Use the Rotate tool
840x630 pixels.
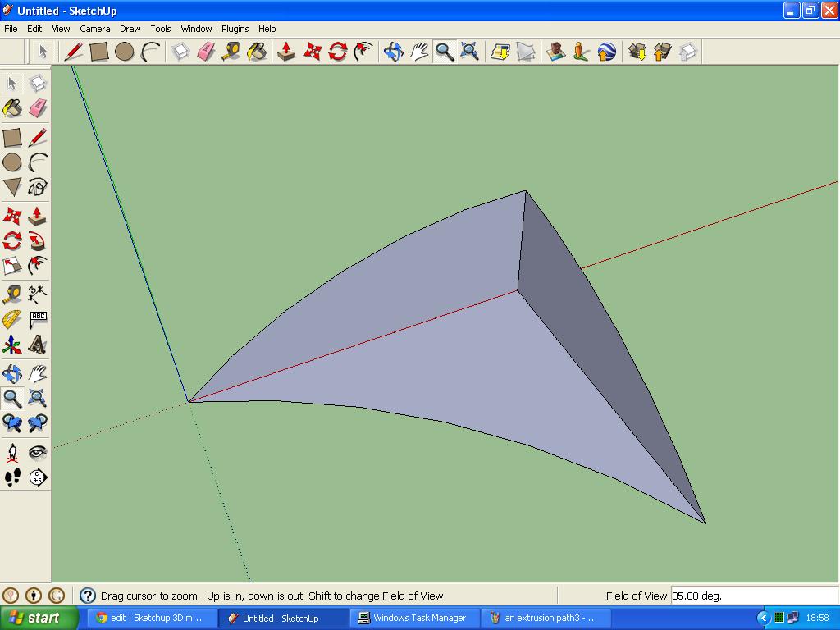tap(336, 51)
